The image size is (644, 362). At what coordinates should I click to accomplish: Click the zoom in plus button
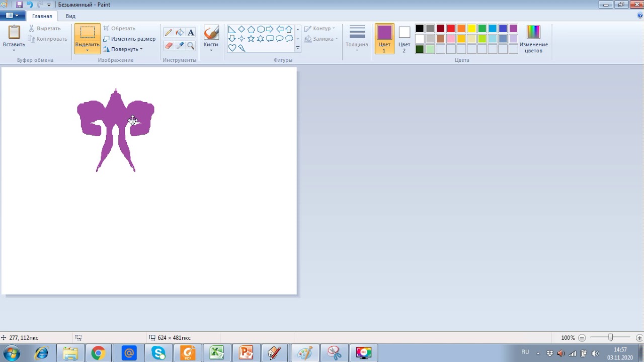[639, 338]
